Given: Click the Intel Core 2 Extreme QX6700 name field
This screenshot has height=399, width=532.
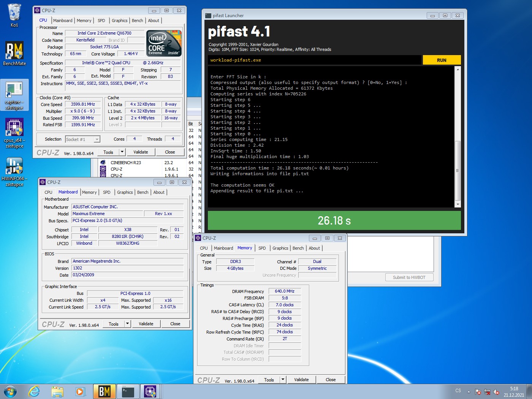Looking at the screenshot, I should 104,33.
